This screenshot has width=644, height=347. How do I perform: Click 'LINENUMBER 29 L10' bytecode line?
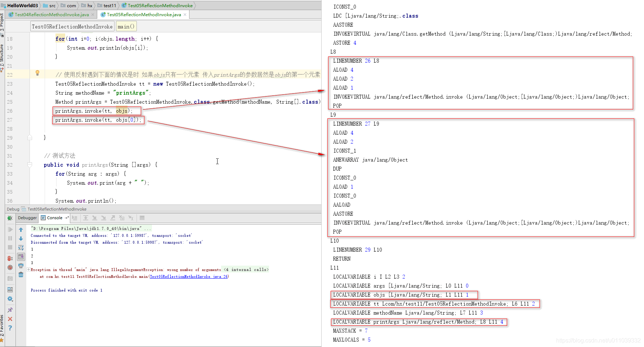click(x=357, y=250)
